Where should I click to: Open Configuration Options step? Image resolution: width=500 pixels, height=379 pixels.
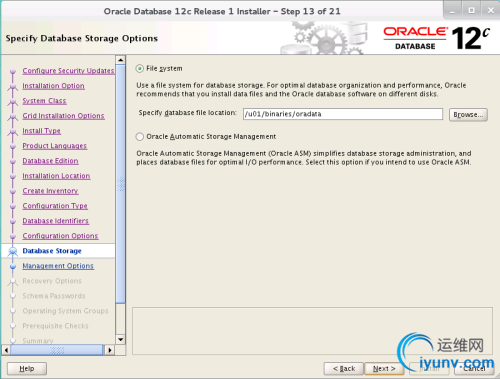click(x=60, y=236)
